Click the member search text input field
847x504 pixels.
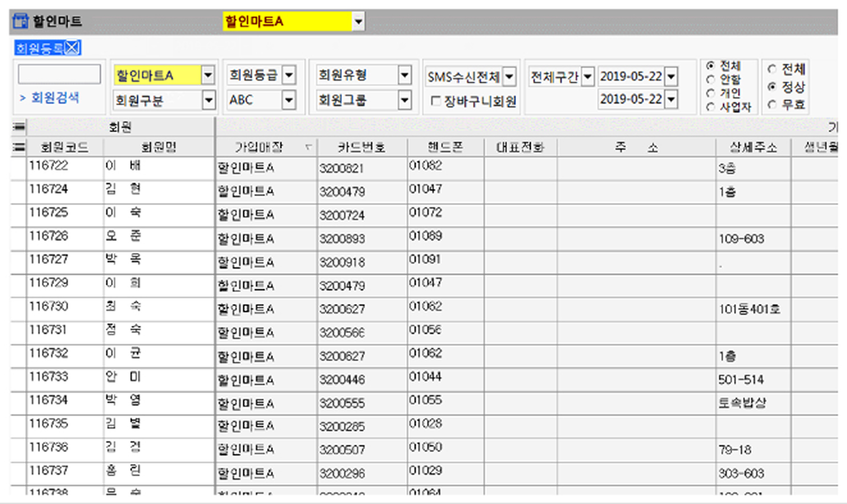tap(59, 74)
